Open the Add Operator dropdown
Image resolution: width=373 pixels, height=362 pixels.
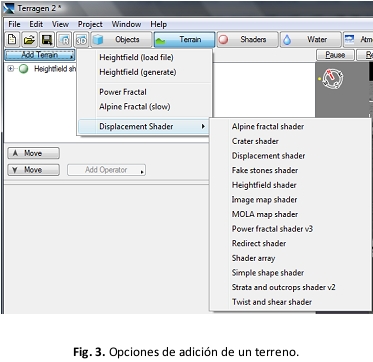coord(106,170)
